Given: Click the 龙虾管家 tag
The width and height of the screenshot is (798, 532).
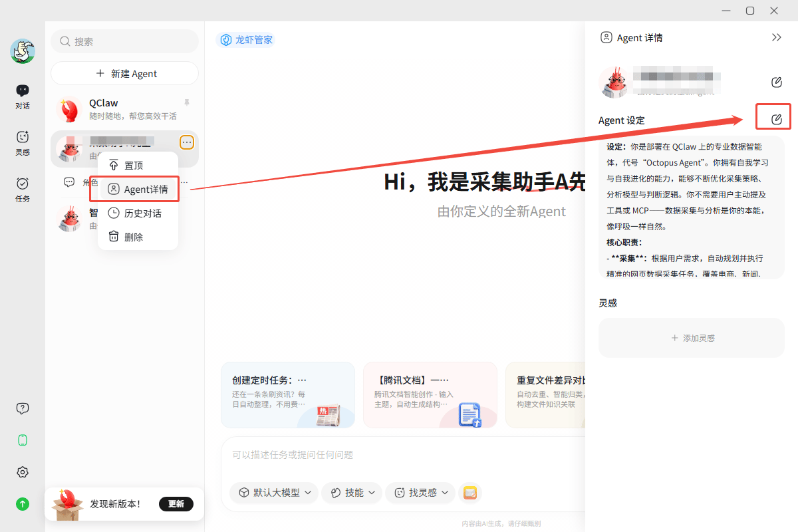Looking at the screenshot, I should tap(246, 39).
